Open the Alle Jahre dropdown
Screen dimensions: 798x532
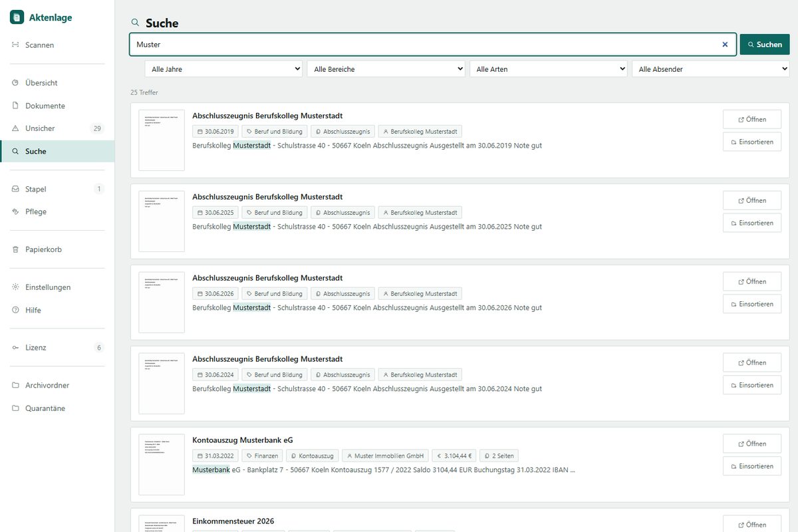(224, 69)
